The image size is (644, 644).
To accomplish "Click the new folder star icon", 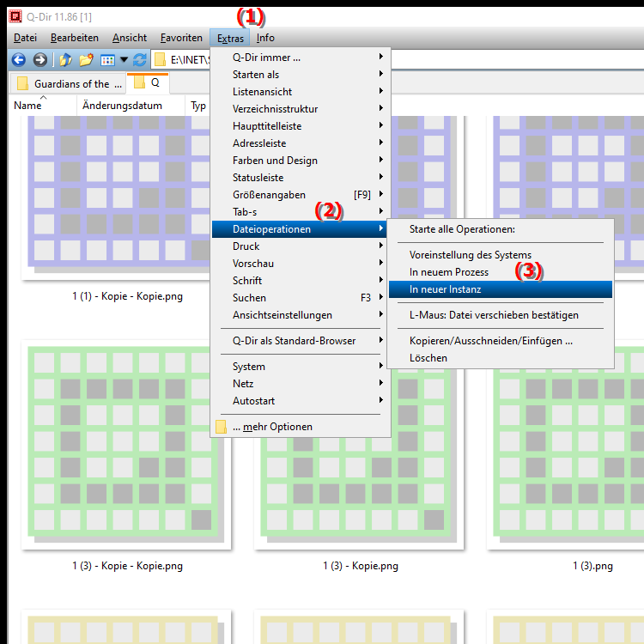I will coord(86,60).
